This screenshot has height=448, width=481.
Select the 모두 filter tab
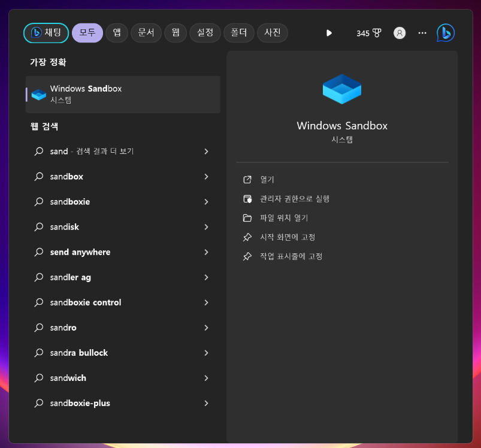(x=87, y=33)
